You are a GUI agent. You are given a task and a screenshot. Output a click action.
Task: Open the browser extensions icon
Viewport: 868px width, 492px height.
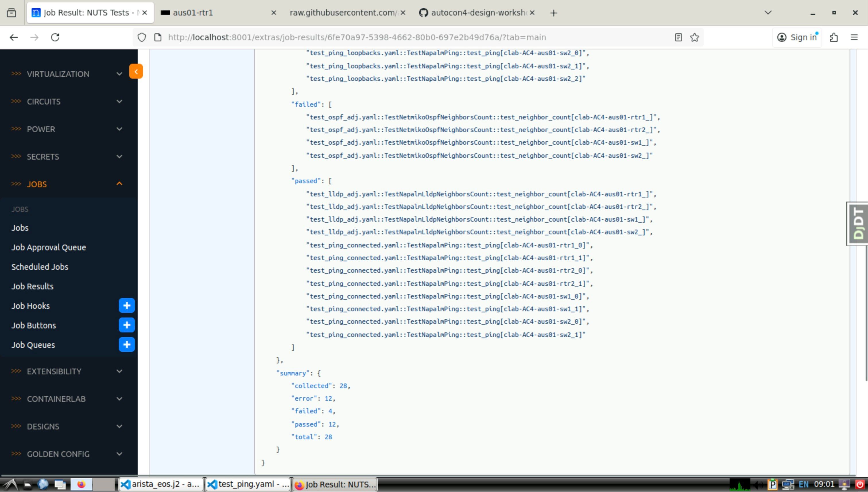click(834, 37)
